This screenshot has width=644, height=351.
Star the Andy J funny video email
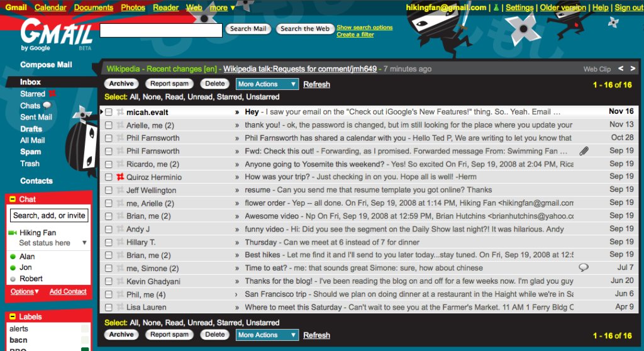[x=120, y=230]
